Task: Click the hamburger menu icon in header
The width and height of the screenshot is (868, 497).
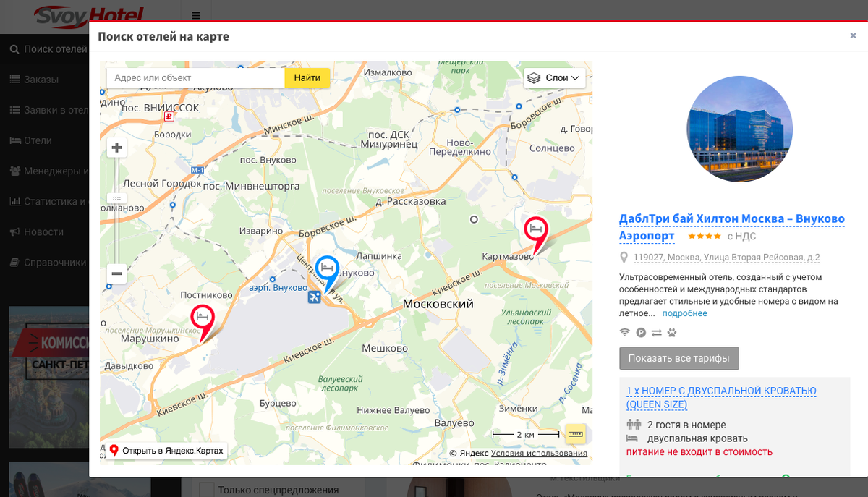Action: 196,15
